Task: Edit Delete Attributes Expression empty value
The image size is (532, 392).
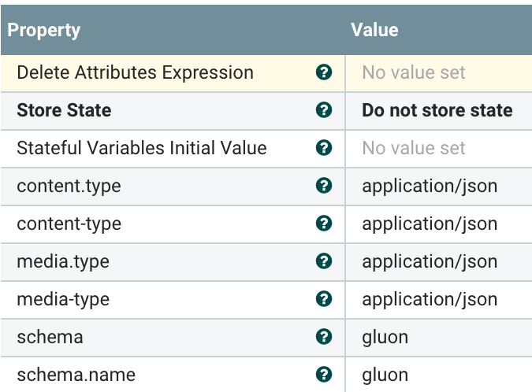Action: coord(437,72)
